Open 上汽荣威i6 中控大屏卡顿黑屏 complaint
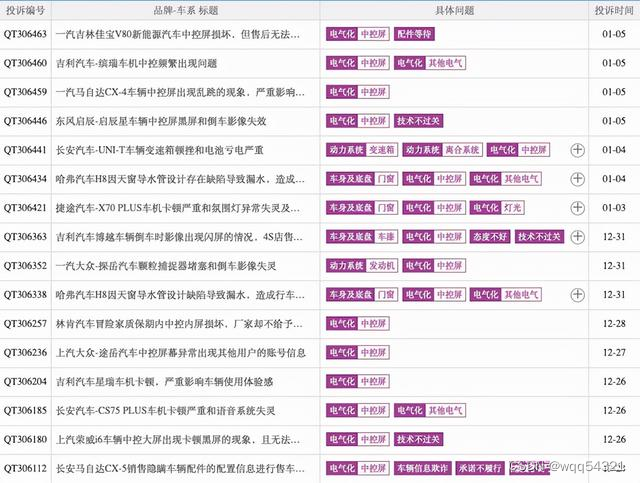The image size is (640, 483). (x=178, y=440)
